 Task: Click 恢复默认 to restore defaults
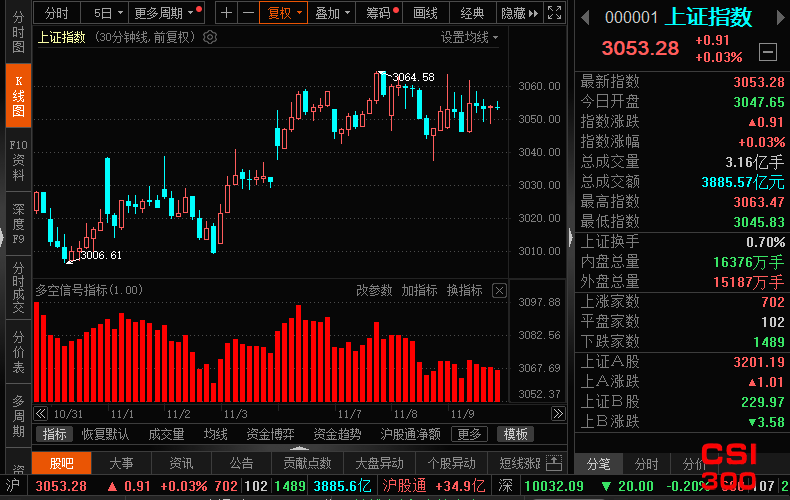tap(105, 434)
